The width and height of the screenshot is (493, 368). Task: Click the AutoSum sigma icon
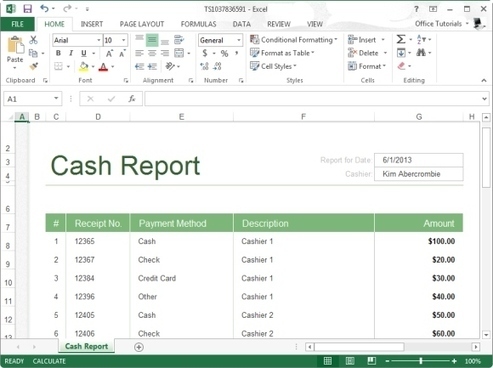[401, 39]
